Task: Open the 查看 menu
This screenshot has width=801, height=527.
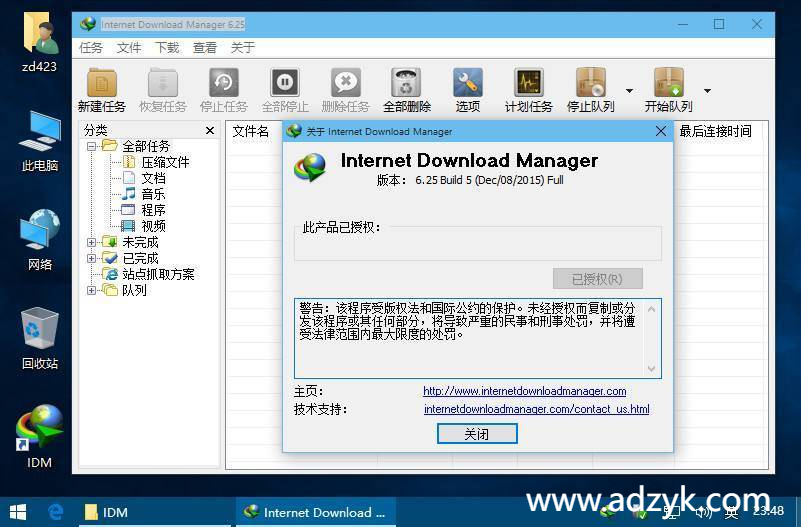Action: [205, 47]
